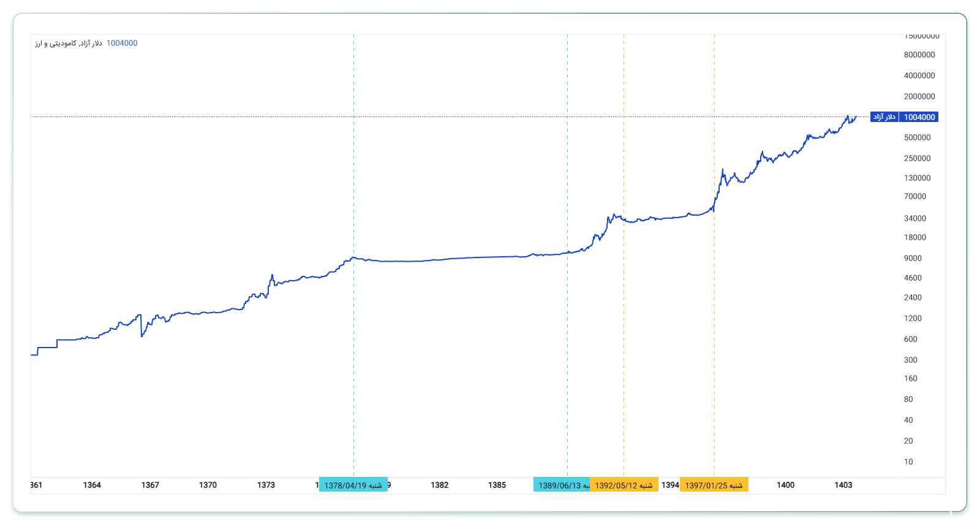Click the 300 price axis label
980x529 pixels.
coord(911,360)
